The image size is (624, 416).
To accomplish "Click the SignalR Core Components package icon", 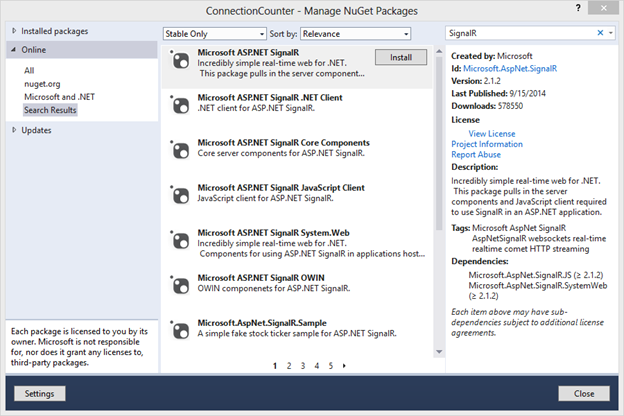I will [x=179, y=152].
